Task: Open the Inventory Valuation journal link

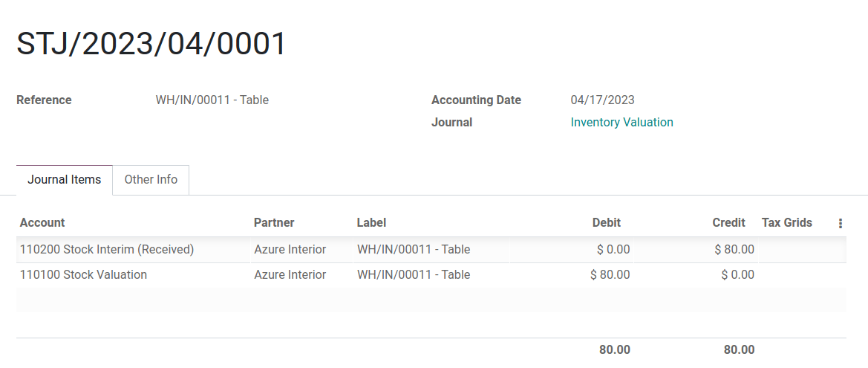Action: tap(621, 123)
